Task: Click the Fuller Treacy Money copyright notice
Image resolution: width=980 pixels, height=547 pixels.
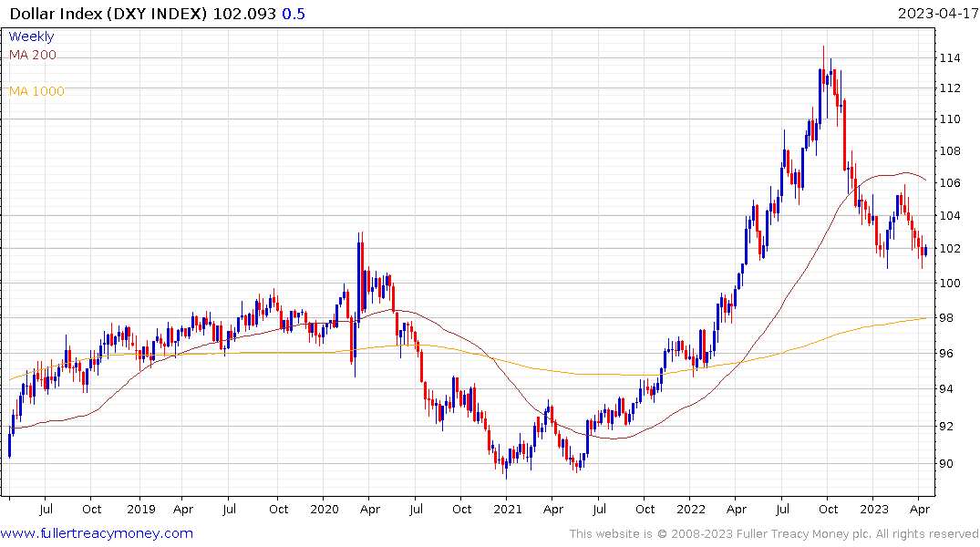Action: pyautogui.click(x=774, y=534)
